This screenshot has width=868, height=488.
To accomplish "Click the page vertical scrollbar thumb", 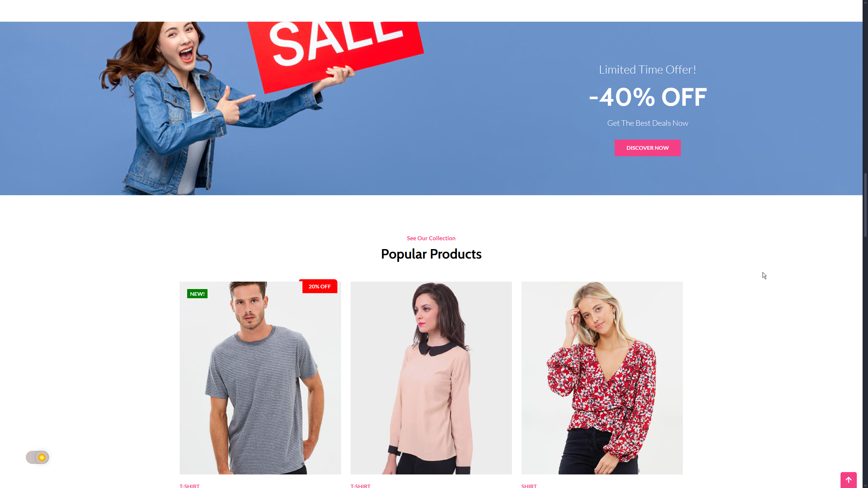I will [x=865, y=205].
